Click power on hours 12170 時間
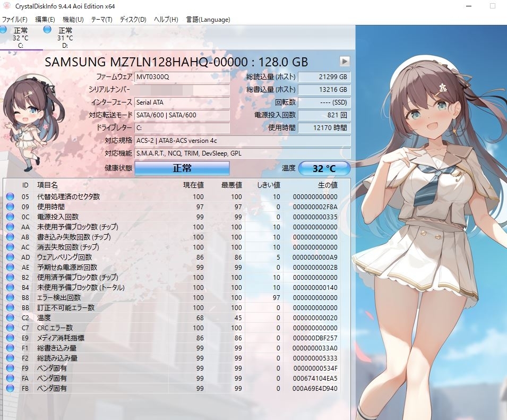507x420 pixels. [324, 128]
